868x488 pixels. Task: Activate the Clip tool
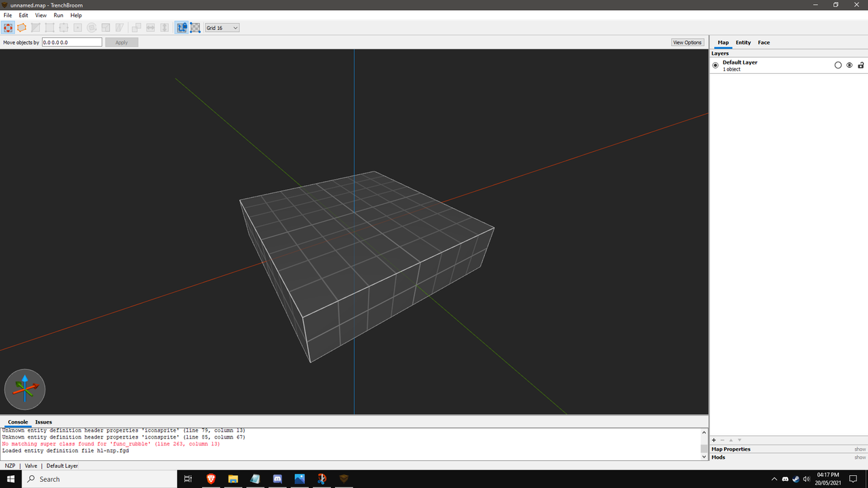tap(35, 27)
